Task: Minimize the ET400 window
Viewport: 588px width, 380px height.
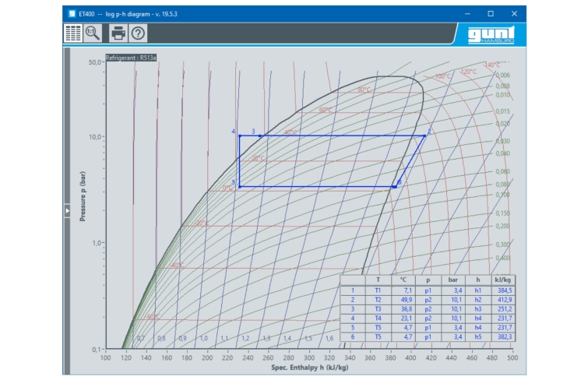Action: (x=467, y=14)
